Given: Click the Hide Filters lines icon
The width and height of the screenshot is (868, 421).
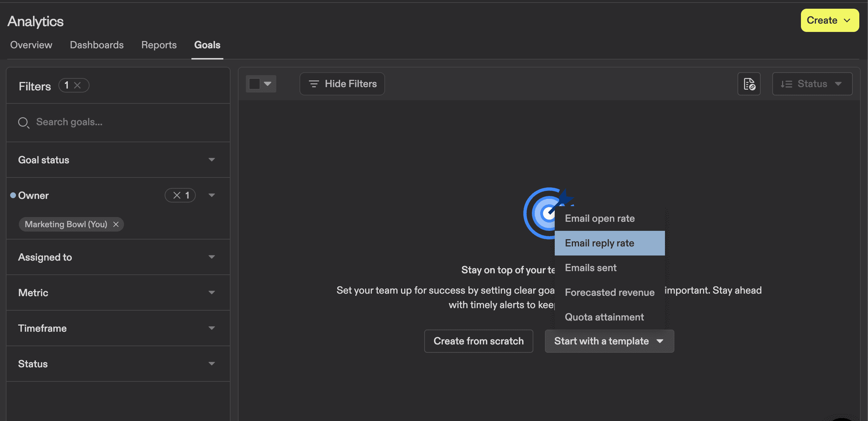Looking at the screenshot, I should tap(314, 84).
